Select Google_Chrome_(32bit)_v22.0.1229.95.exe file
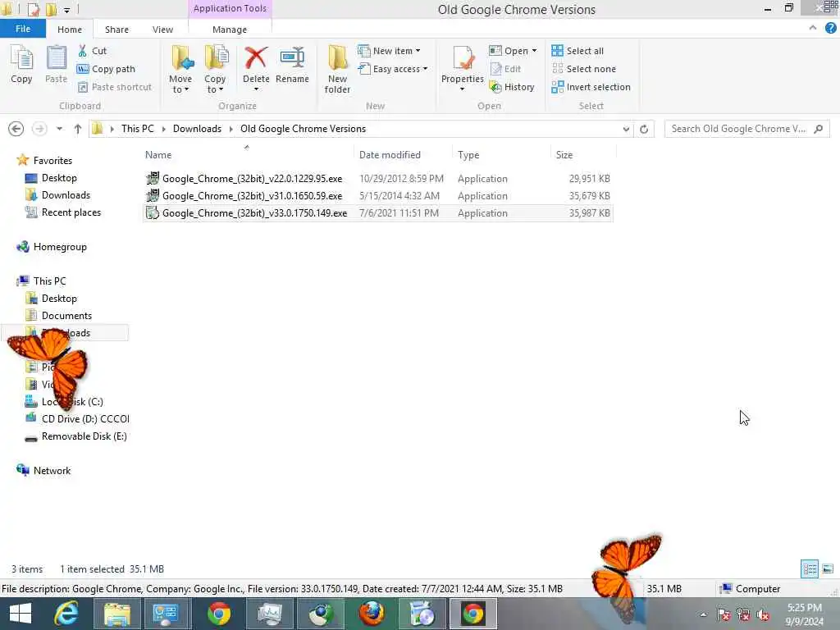840x630 pixels. click(377, 179)
